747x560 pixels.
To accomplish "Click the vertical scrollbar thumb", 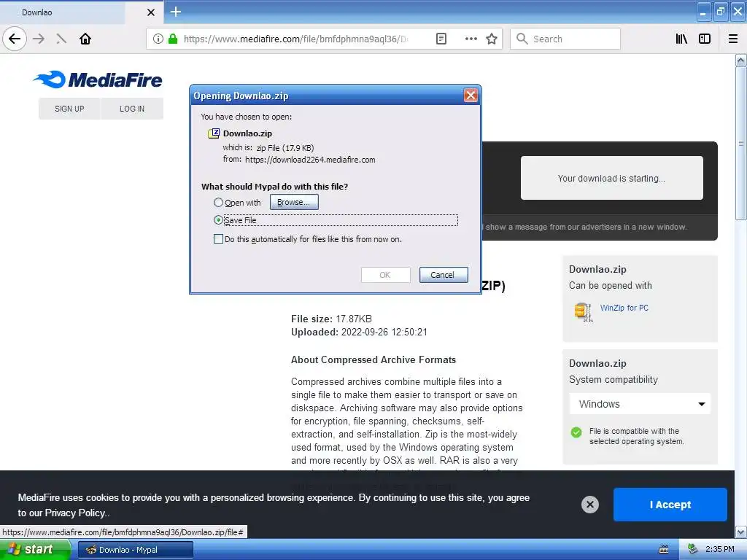I will (x=740, y=143).
